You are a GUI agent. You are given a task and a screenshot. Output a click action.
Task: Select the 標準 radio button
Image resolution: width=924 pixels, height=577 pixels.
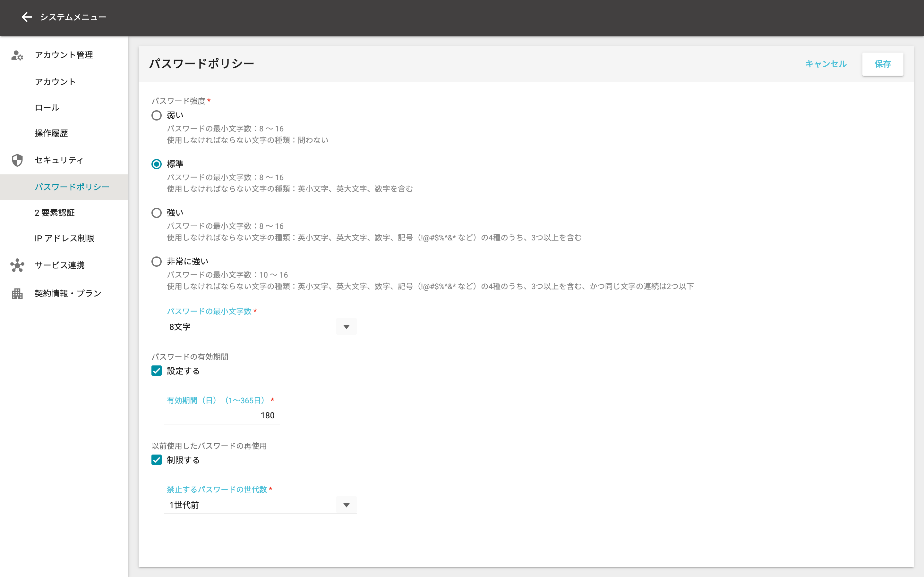pyautogui.click(x=157, y=164)
